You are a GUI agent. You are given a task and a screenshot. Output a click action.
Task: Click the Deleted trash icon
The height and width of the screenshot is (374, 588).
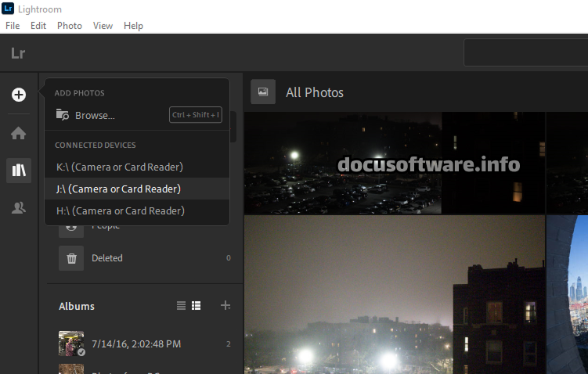point(70,258)
